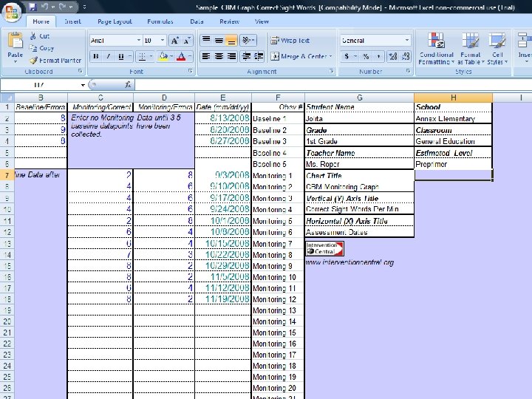Open Format as Table gallery

[470, 49]
